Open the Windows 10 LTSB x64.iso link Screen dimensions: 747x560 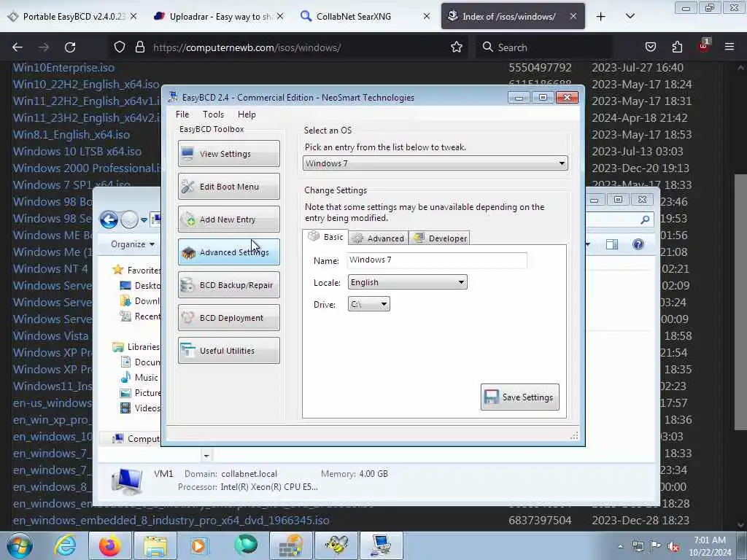[77, 152]
